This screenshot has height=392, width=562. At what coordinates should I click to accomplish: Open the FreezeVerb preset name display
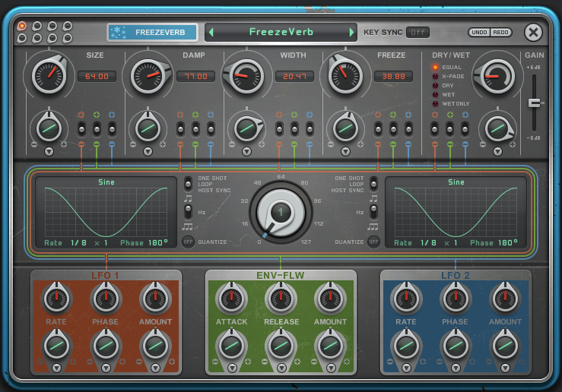coord(281,32)
